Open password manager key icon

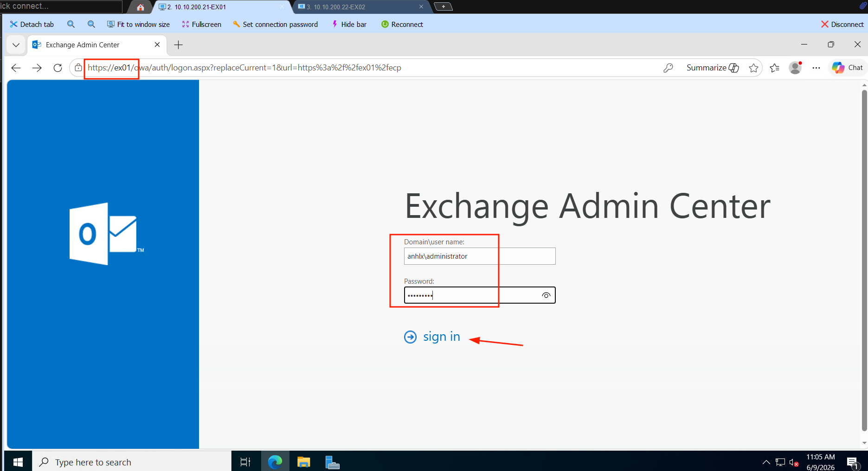point(668,68)
